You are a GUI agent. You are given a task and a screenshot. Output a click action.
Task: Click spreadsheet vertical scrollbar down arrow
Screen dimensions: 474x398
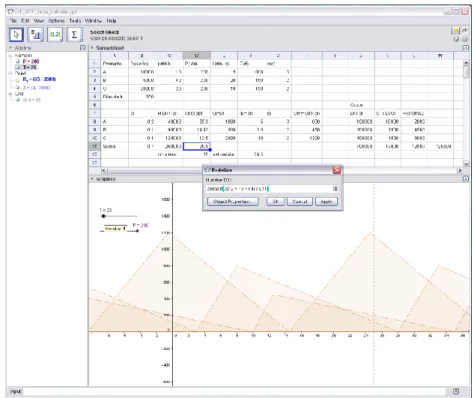tap(466, 163)
